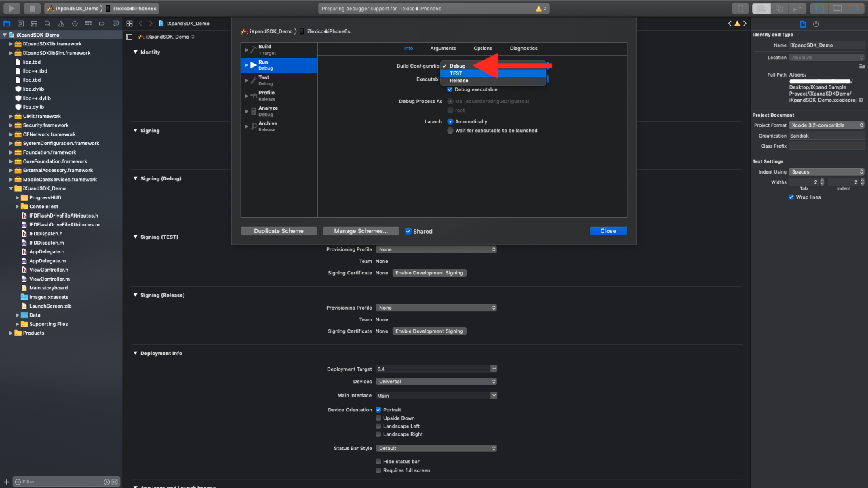
Task: Open the Test navigator diamond icon
Action: click(x=75, y=24)
